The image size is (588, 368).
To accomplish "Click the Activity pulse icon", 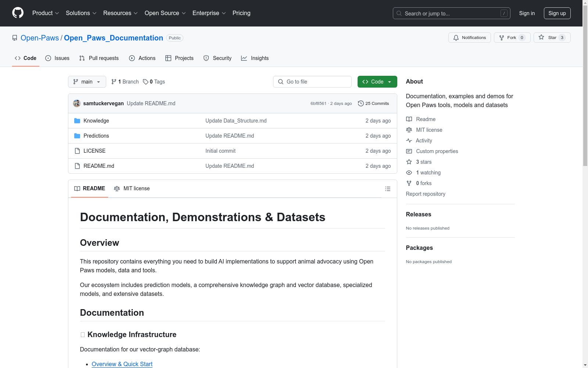I will [409, 141].
